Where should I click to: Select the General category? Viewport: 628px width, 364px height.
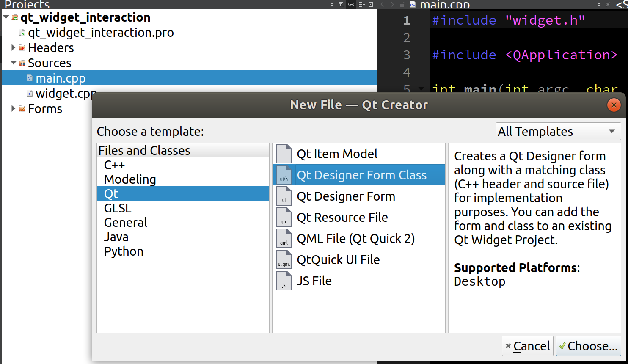tap(183, 222)
